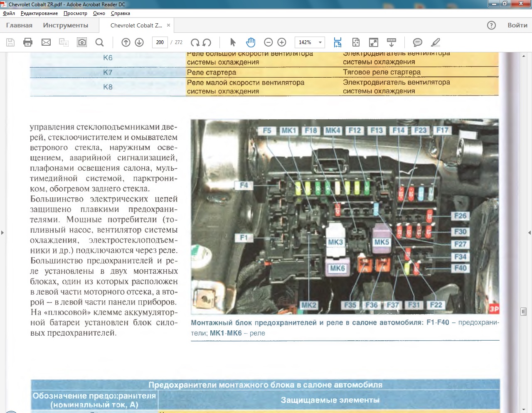
Task: Switch to full screen view mode
Action: click(x=374, y=42)
